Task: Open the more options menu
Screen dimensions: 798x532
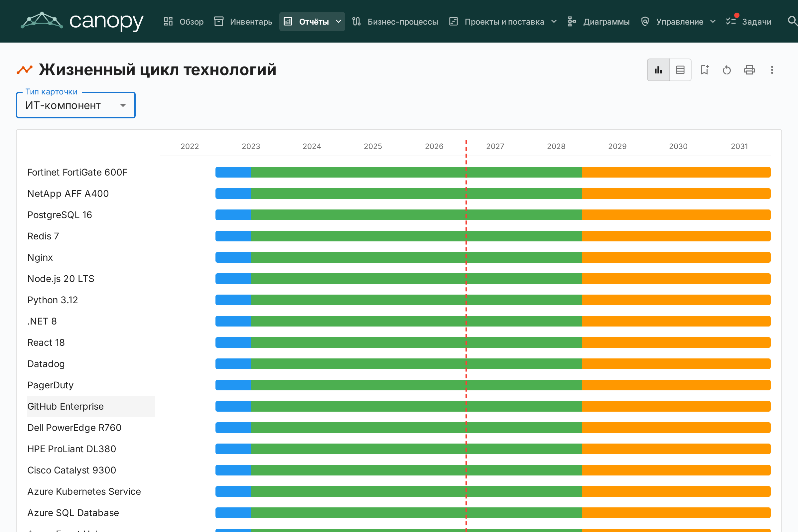Action: coord(772,70)
